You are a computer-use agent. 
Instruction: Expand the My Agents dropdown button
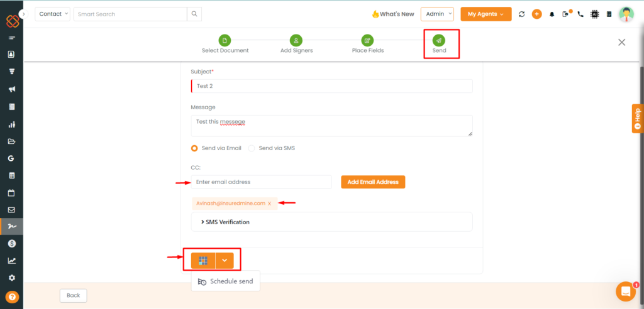pyautogui.click(x=486, y=14)
